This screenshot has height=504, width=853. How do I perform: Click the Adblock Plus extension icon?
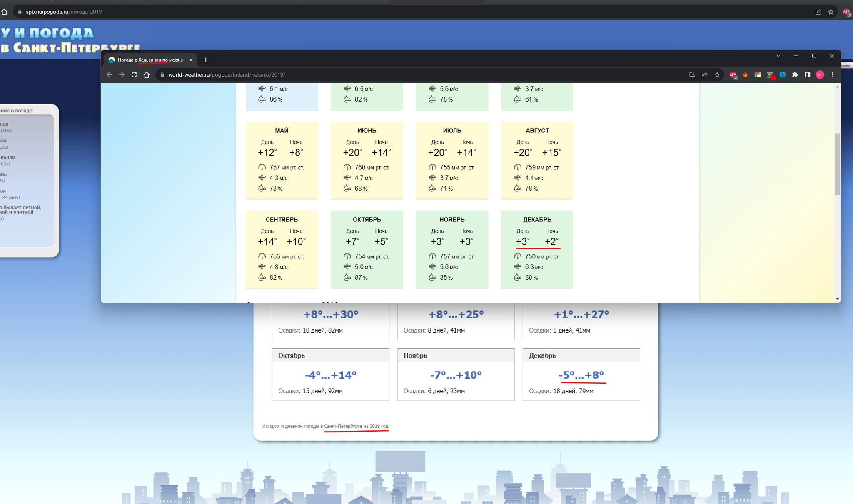point(733,75)
